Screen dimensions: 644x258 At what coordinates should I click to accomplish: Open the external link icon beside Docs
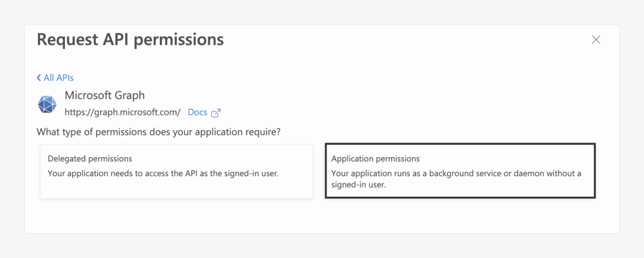click(216, 113)
